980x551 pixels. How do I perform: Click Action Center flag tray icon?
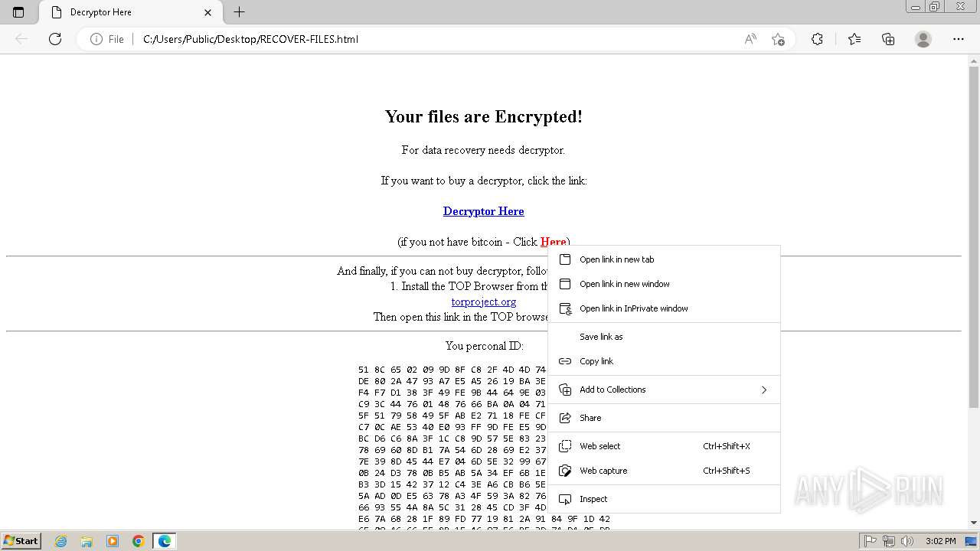871,541
